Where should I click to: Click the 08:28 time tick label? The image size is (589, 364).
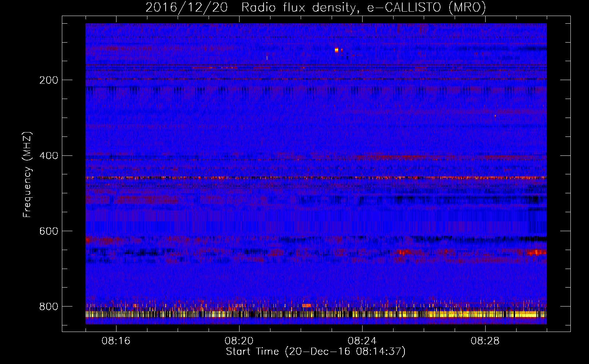click(485, 341)
